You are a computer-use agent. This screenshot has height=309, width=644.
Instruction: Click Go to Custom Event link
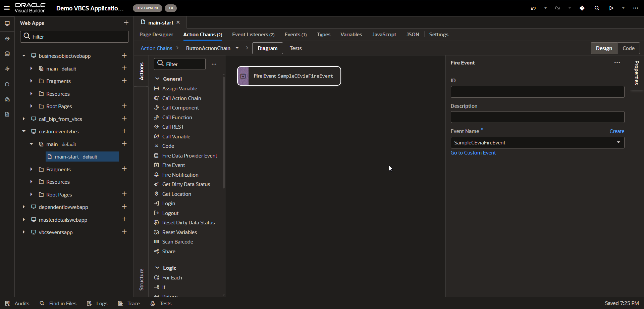pyautogui.click(x=473, y=153)
